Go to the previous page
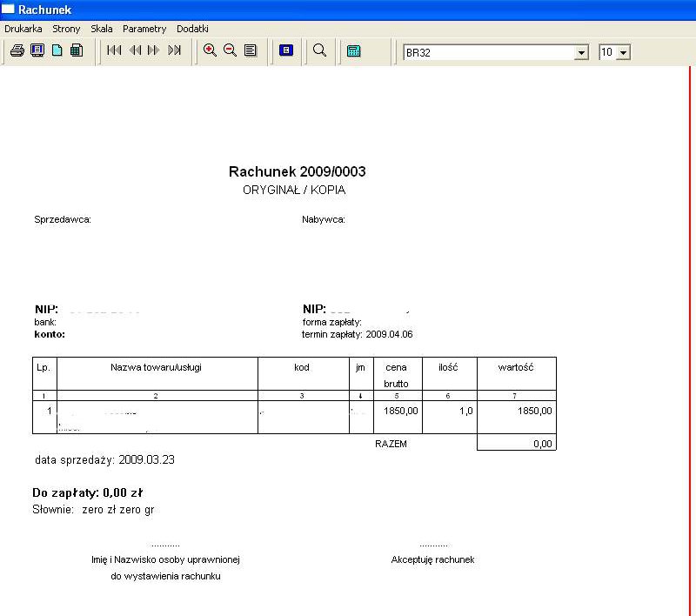This screenshot has height=616, width=696. pyautogui.click(x=135, y=50)
